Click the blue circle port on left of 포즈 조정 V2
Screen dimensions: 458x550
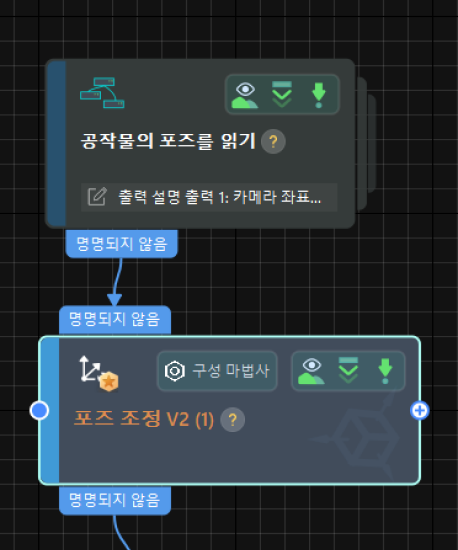pos(39,410)
